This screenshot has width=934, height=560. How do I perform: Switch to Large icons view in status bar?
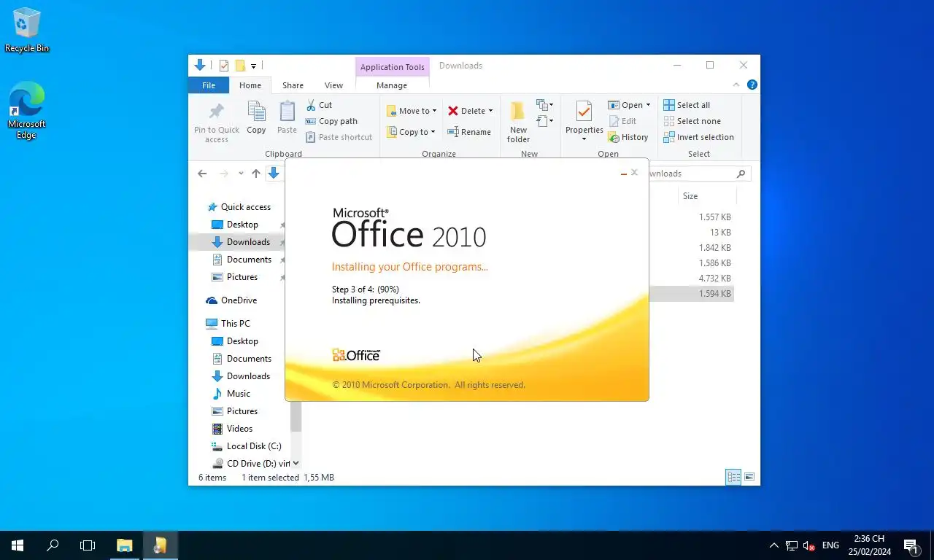(749, 478)
